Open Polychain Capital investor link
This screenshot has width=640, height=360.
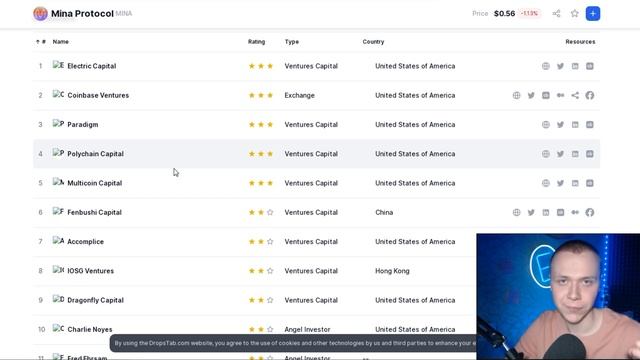coord(95,154)
